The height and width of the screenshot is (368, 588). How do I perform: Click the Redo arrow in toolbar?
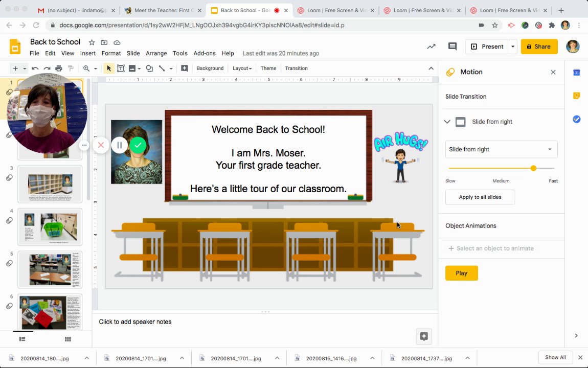(47, 68)
